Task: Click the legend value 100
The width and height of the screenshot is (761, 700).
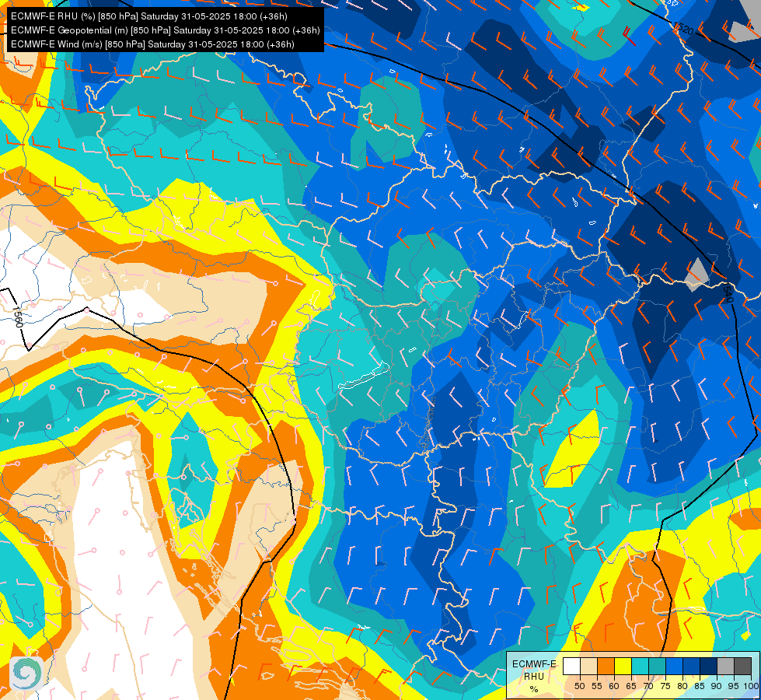Action: tap(751, 686)
